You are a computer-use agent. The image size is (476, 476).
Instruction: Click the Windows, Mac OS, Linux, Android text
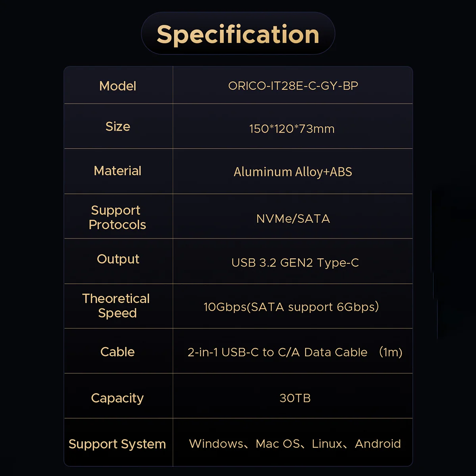coord(295,443)
